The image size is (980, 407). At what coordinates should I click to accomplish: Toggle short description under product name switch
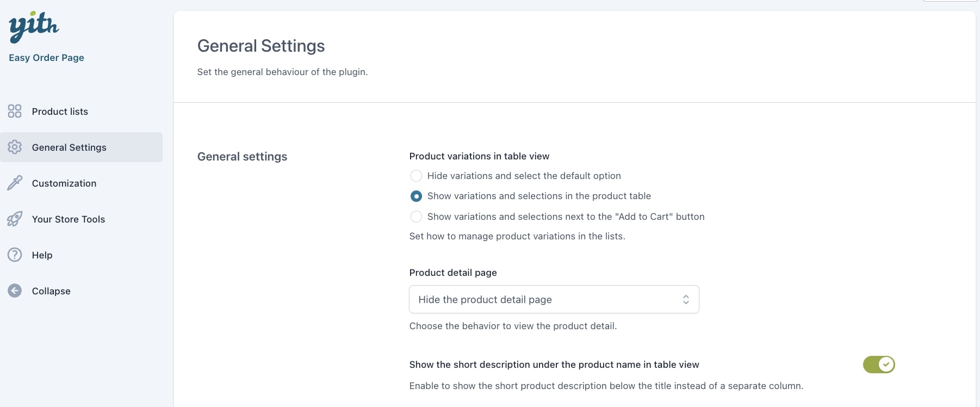point(879,365)
